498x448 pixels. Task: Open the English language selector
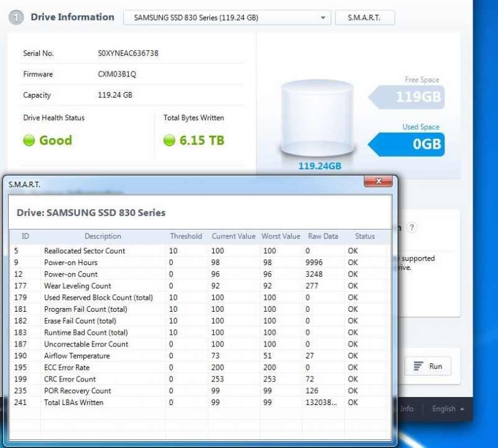point(448,409)
